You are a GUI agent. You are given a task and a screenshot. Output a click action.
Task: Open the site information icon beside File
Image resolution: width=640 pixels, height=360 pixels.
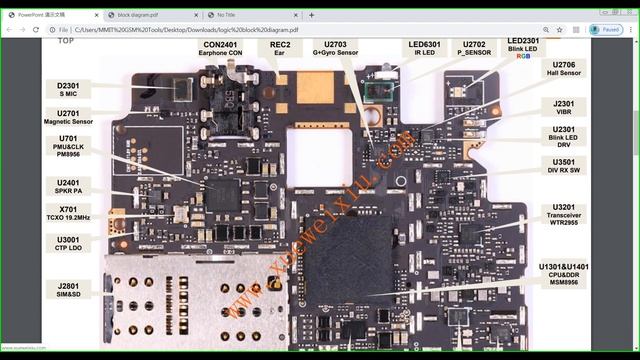(x=52, y=30)
